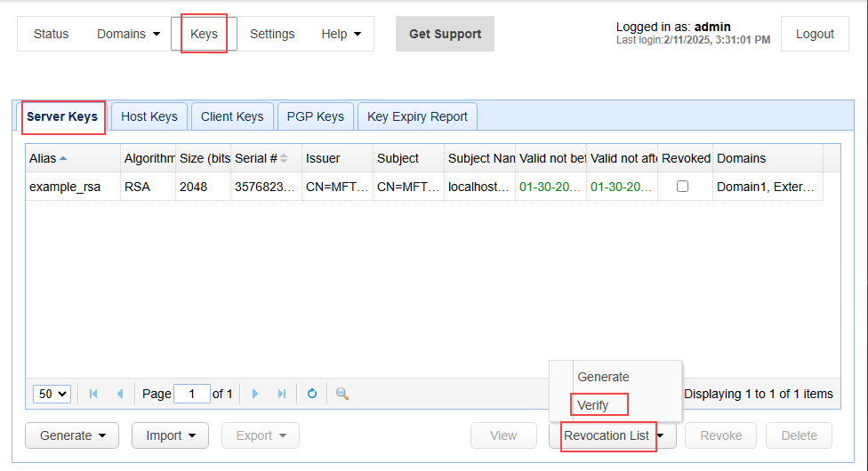This screenshot has width=868, height=471.
Task: Open the Key Expiry Report tab
Action: (x=417, y=116)
